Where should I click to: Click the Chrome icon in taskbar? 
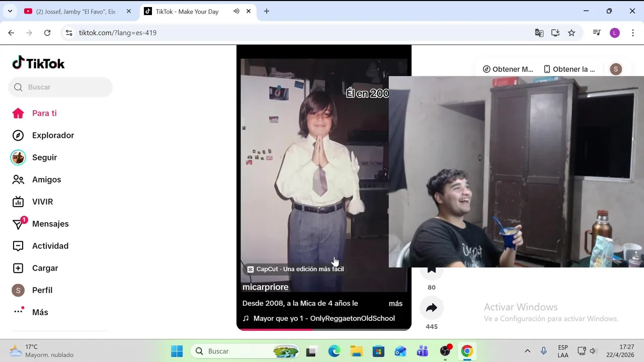tap(467, 351)
